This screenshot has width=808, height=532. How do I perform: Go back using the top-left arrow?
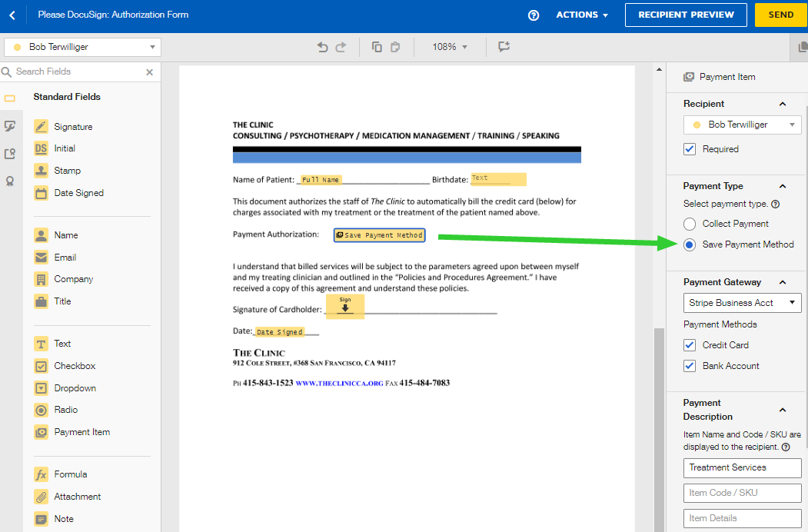[x=12, y=15]
